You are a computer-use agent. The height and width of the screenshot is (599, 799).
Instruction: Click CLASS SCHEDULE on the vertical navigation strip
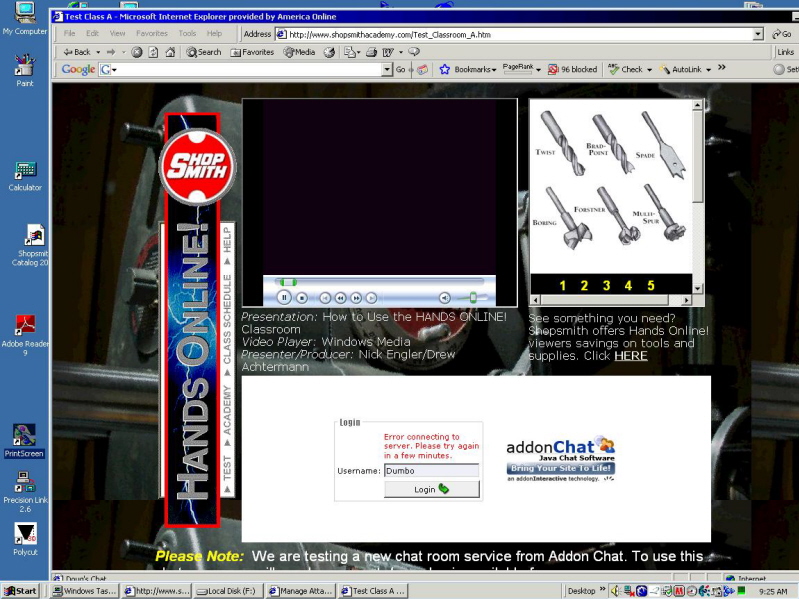[x=227, y=319]
